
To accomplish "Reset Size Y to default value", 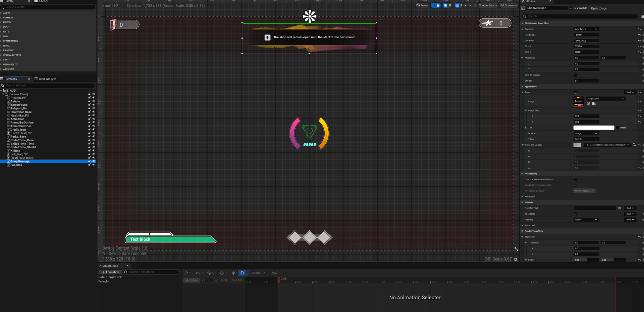I will [639, 52].
